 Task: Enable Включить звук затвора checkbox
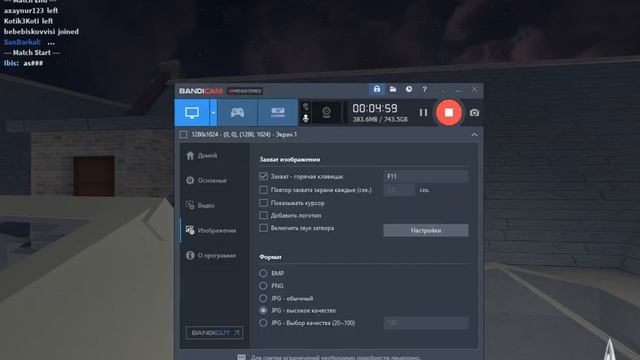click(x=263, y=228)
